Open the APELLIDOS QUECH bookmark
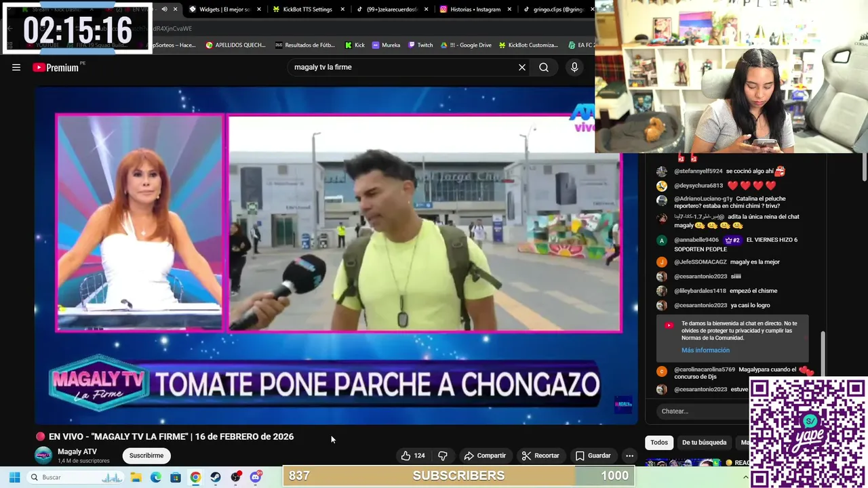The height and width of the screenshot is (488, 868). click(235, 45)
